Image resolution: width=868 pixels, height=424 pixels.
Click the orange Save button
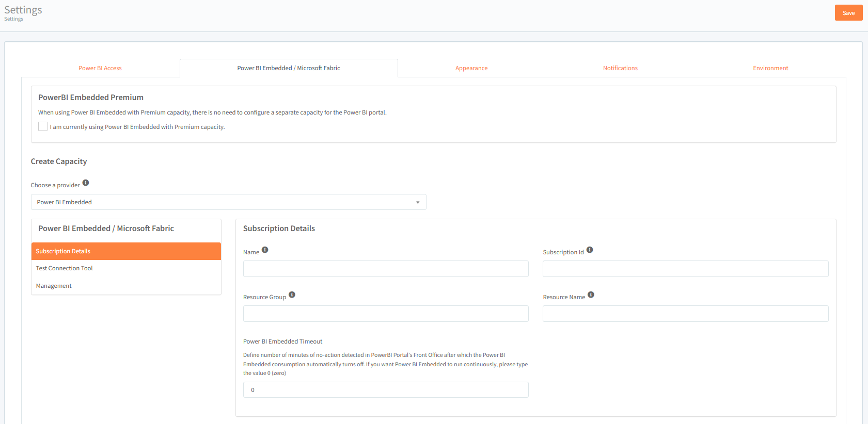(848, 13)
